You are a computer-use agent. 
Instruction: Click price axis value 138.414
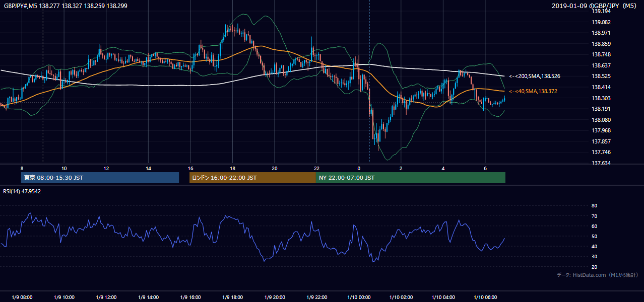coord(601,87)
